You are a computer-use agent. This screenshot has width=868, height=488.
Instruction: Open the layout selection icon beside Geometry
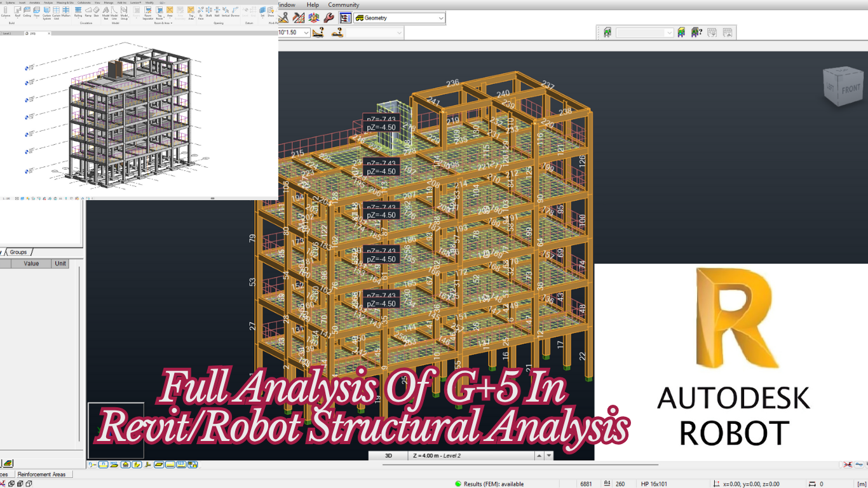click(346, 18)
